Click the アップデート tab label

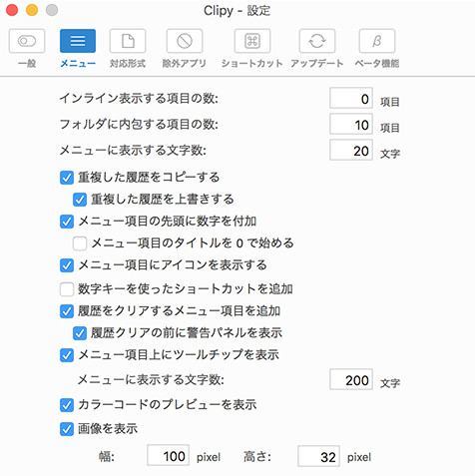point(317,63)
